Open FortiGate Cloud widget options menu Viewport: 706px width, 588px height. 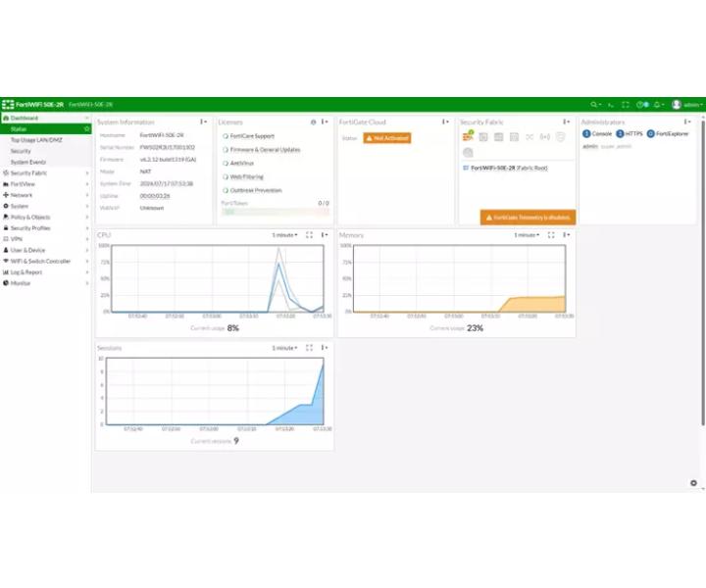coord(445,122)
